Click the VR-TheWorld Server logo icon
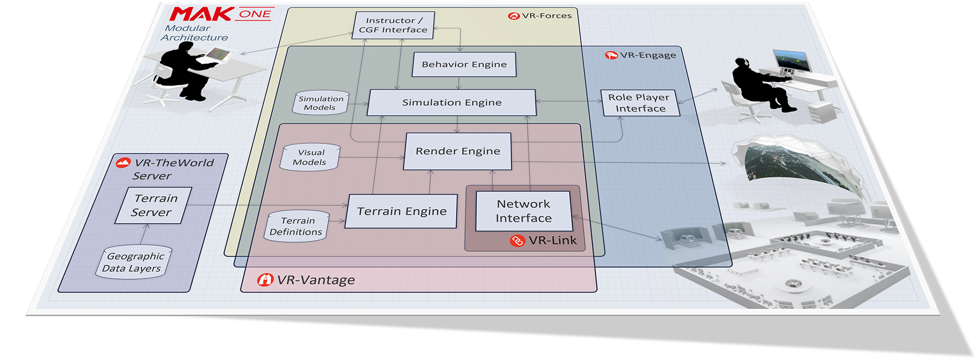This screenshot has width=980, height=360. point(123,163)
